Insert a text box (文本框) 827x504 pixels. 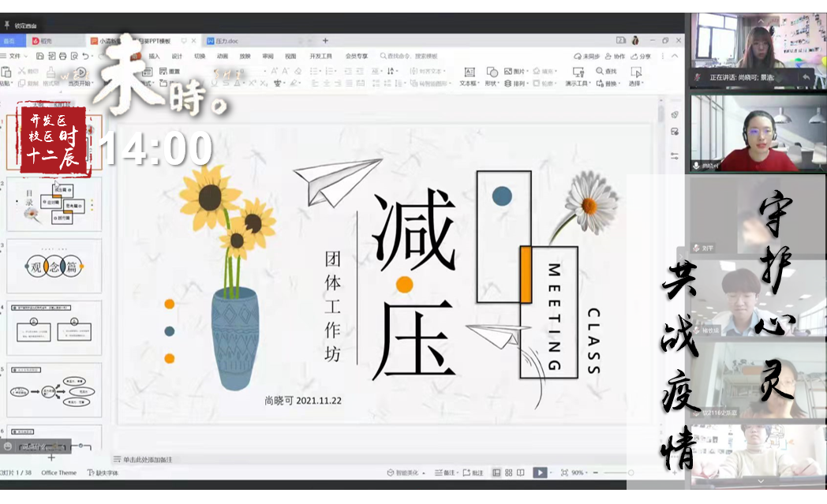469,76
